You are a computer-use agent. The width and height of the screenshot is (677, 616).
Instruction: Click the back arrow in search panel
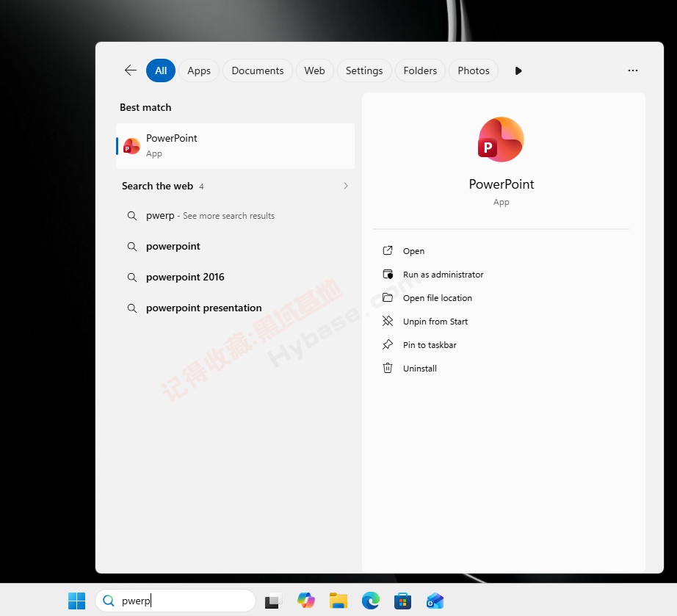pyautogui.click(x=131, y=70)
